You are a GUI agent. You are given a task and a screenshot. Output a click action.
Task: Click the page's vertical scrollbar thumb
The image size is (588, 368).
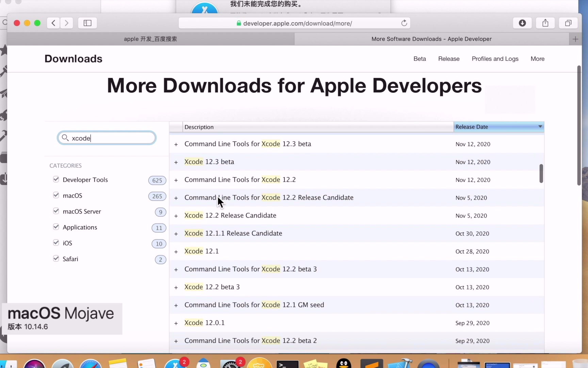pos(579,125)
